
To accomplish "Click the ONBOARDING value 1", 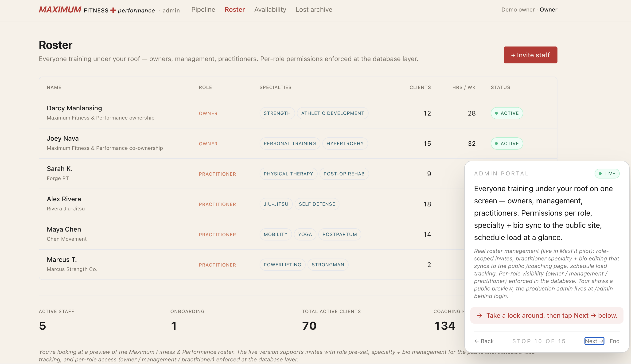I will pos(174,326).
